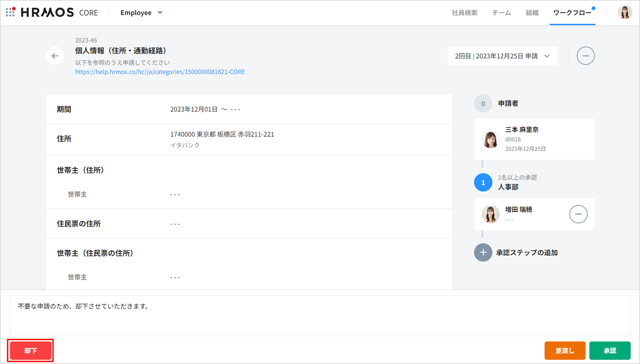Screen dimensions: 640x364
Task: Click applicant 三本 麻里奈's avatar photo
Action: [x=491, y=139]
